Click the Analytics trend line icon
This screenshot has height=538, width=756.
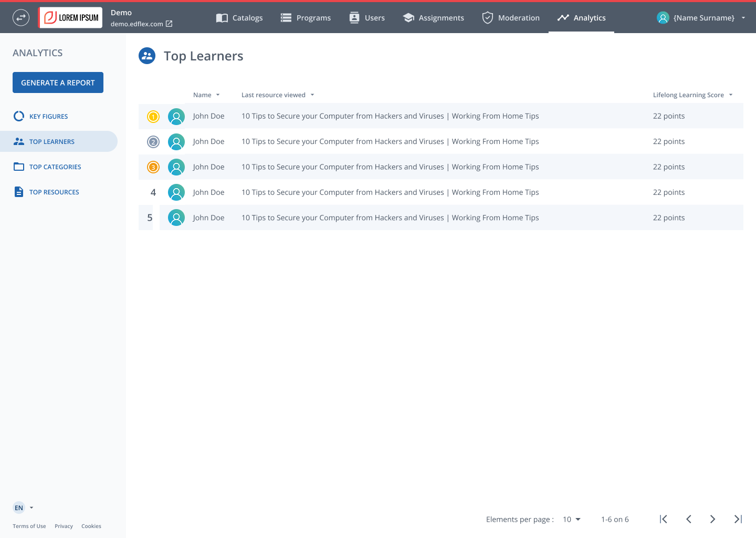pyautogui.click(x=563, y=18)
